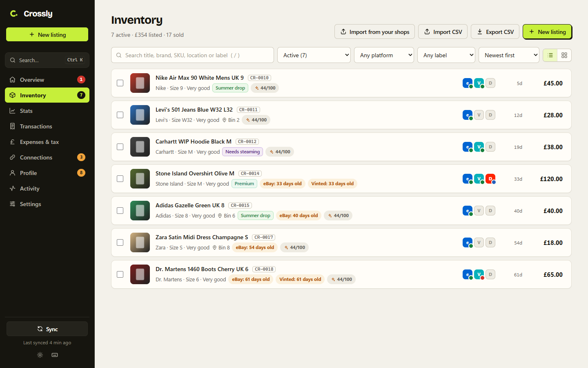Click Vinted icon on Adidas Gazelle row
Viewport: 588px width, 368px height.
[x=479, y=211]
